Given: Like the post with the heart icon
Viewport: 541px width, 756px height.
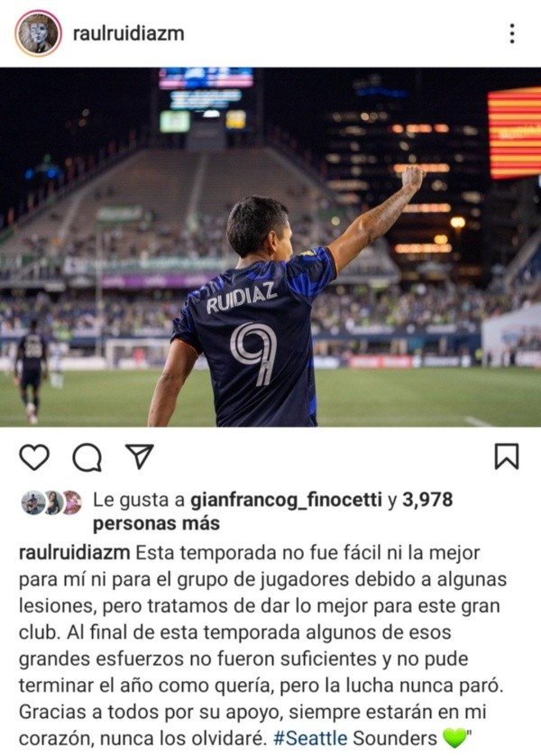Looking at the screenshot, I should [x=34, y=456].
